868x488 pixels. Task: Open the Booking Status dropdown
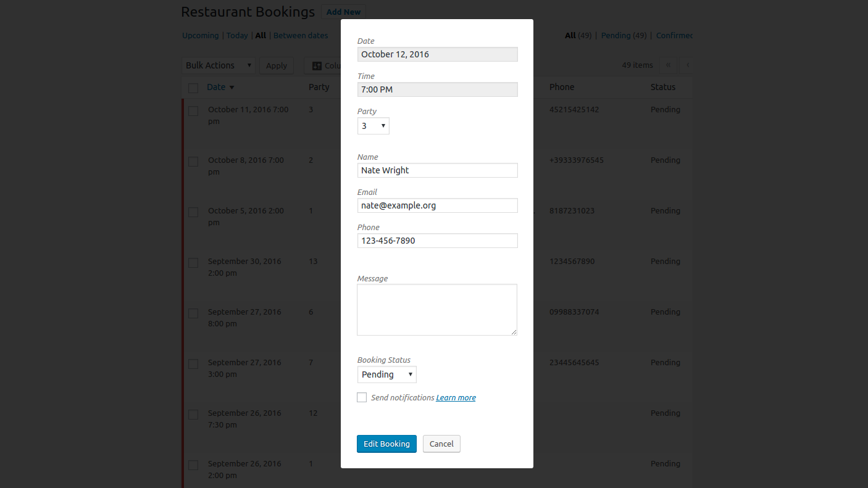tap(387, 374)
